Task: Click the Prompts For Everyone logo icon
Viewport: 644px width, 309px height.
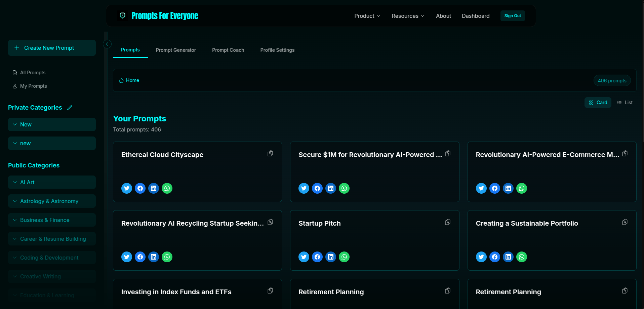Action: coord(123,15)
